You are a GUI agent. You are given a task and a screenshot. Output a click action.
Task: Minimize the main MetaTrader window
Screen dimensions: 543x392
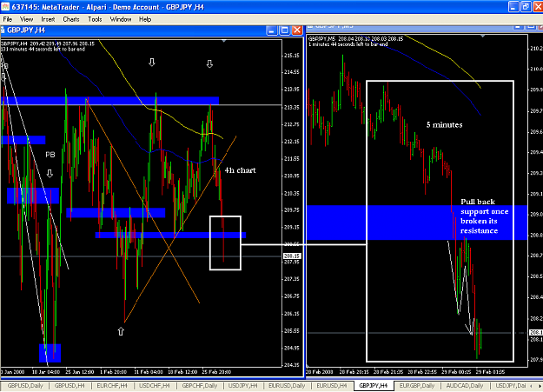click(x=513, y=7)
